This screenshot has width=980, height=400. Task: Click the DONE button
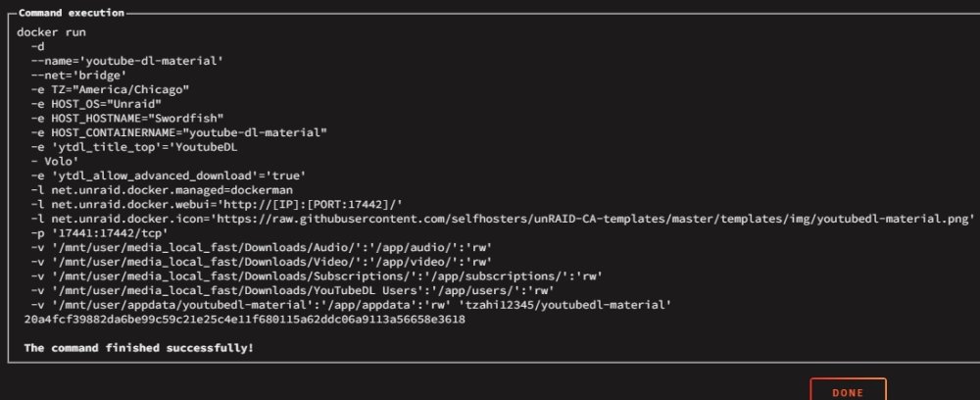tap(848, 390)
